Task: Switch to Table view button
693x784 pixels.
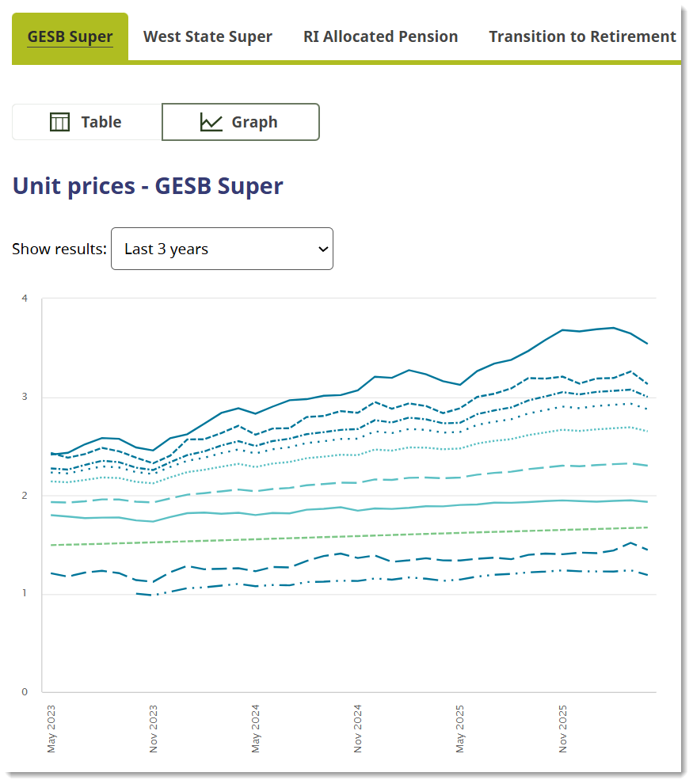Action: [87, 122]
